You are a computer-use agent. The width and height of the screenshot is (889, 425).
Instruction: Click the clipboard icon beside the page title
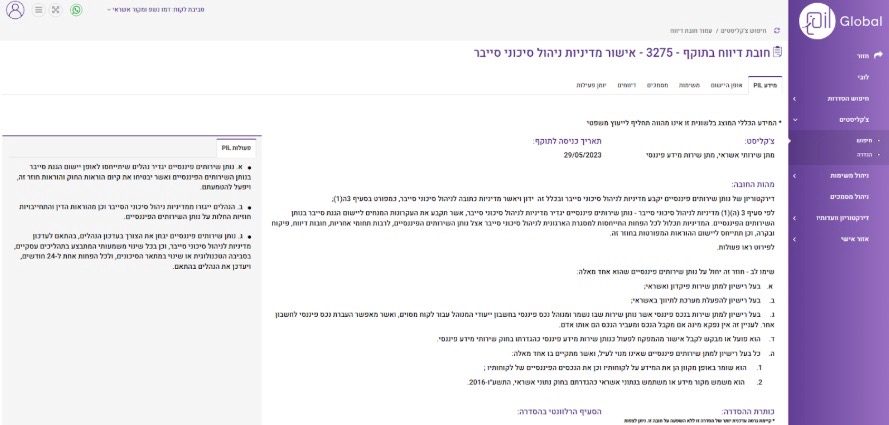coord(778,51)
